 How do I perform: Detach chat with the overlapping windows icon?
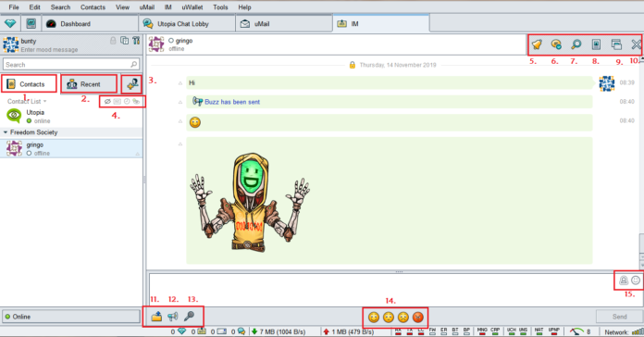(616, 44)
